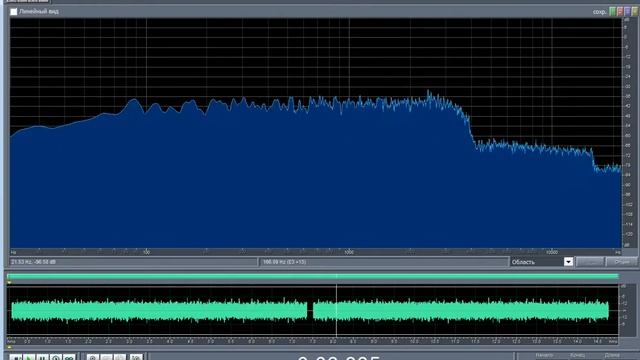Click the green Play transport button
The image size is (640, 360).
coord(29,357)
